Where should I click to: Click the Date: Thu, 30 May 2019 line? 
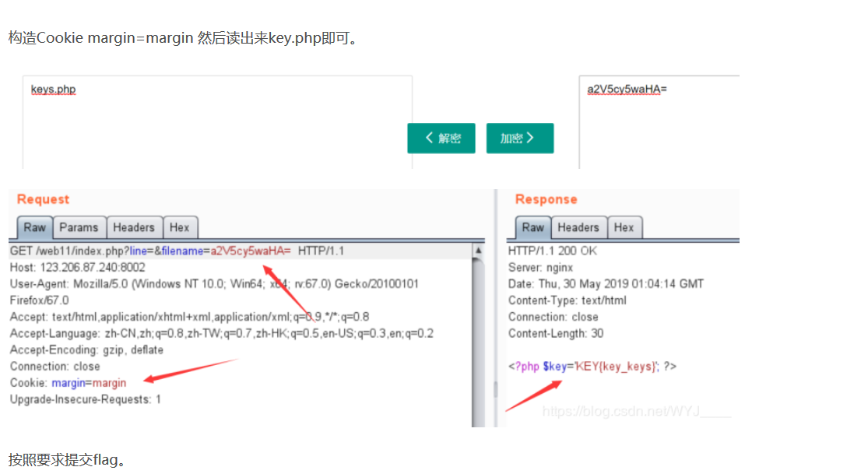click(x=606, y=284)
